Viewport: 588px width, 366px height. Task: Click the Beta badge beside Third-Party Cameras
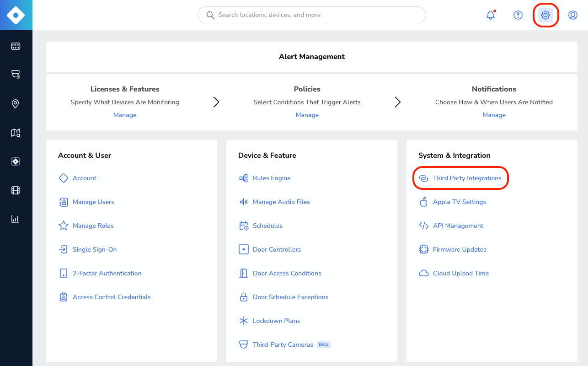pos(324,344)
